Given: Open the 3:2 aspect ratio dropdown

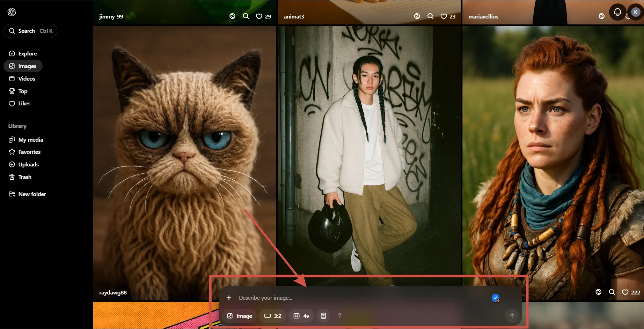Looking at the screenshot, I should pyautogui.click(x=272, y=316).
